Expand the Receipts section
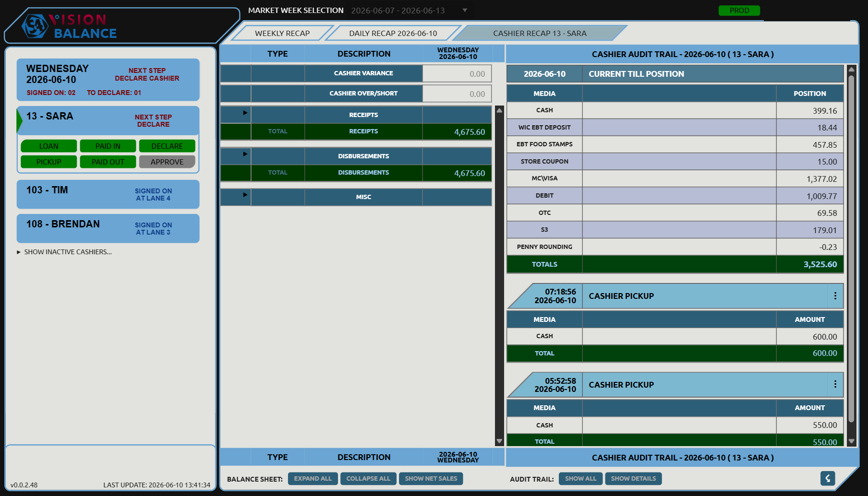868x496 pixels. [245, 113]
